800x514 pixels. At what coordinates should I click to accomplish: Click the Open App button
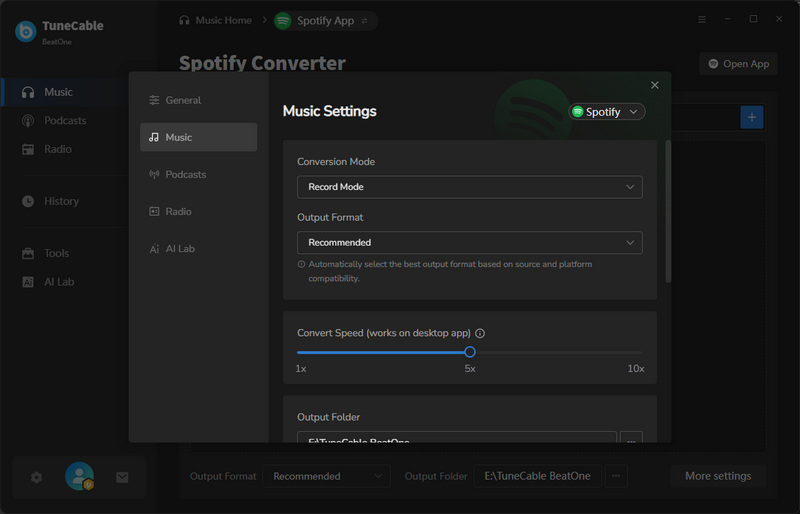[x=738, y=64]
